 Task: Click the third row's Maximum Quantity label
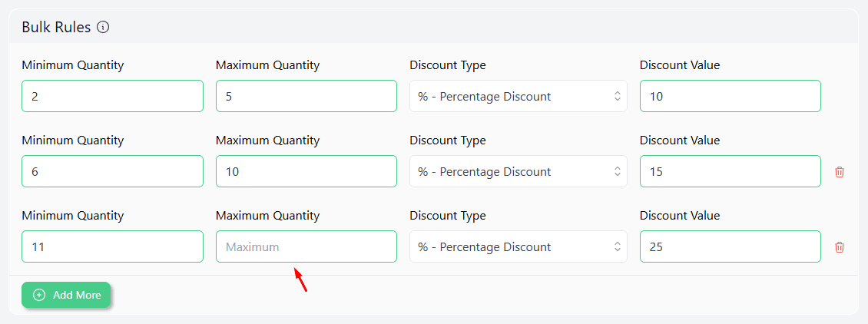(x=267, y=216)
